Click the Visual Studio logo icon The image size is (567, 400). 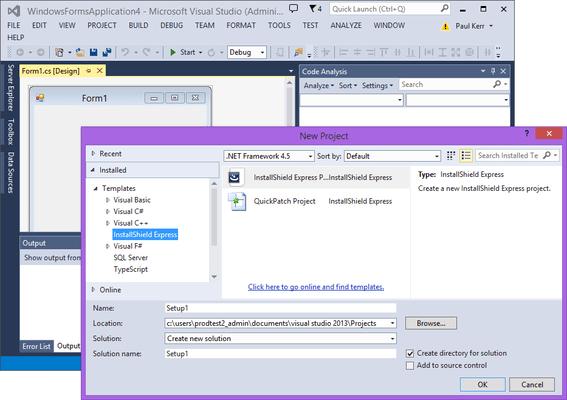[x=14, y=11]
